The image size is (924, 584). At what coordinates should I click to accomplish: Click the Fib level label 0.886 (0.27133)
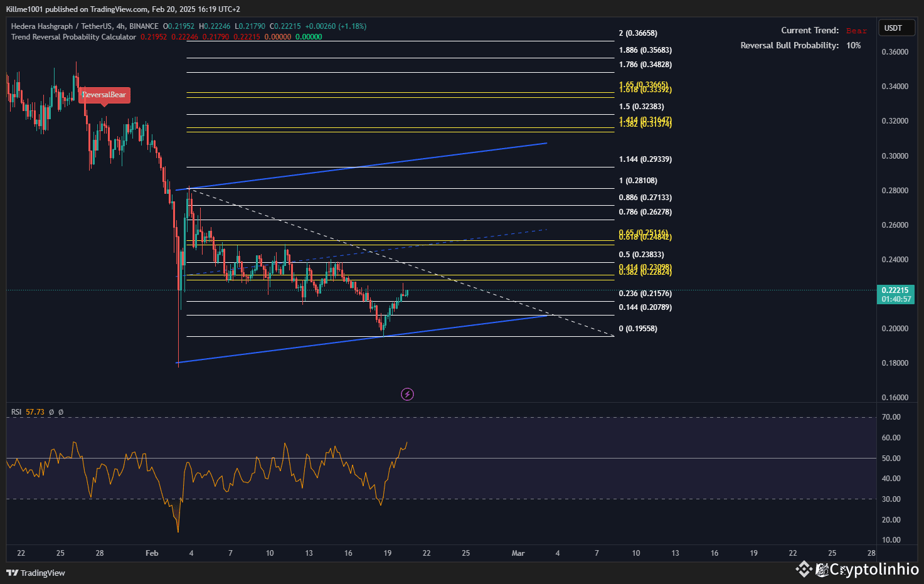coord(645,198)
